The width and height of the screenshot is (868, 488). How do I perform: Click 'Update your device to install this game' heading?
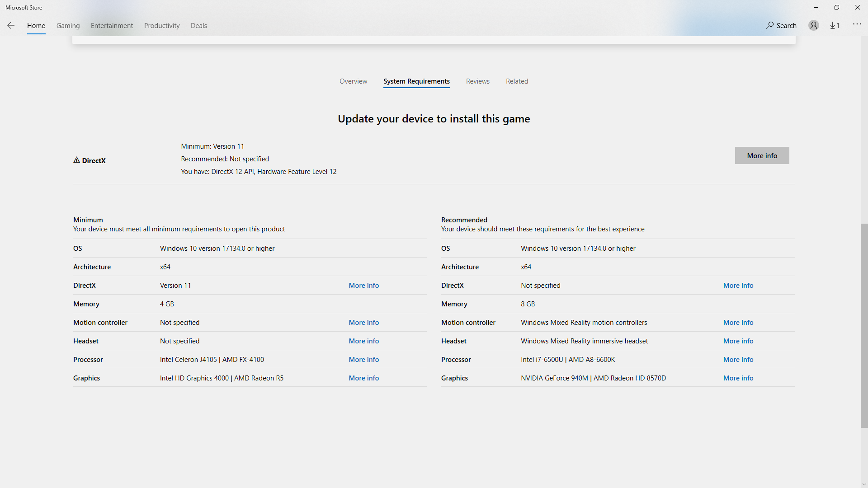pyautogui.click(x=434, y=119)
